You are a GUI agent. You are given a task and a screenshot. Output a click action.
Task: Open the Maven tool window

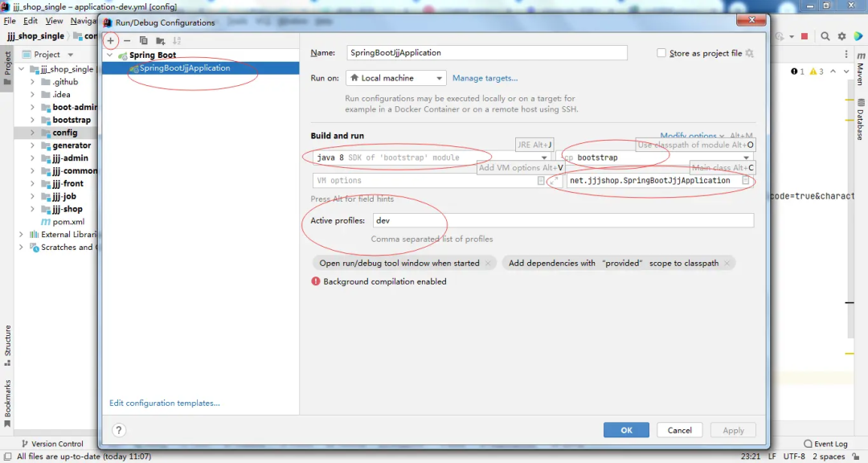click(860, 68)
